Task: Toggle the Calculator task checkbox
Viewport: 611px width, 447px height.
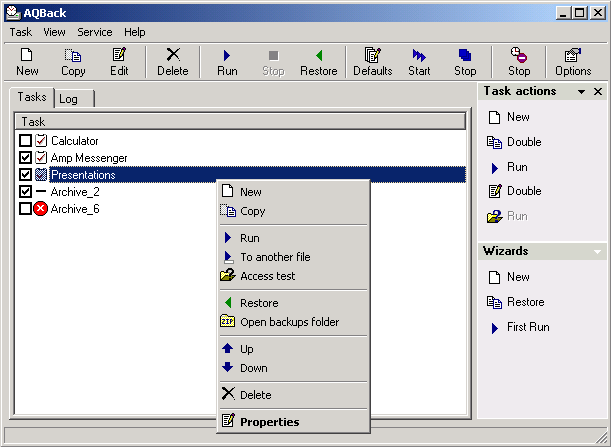Action: [25, 141]
